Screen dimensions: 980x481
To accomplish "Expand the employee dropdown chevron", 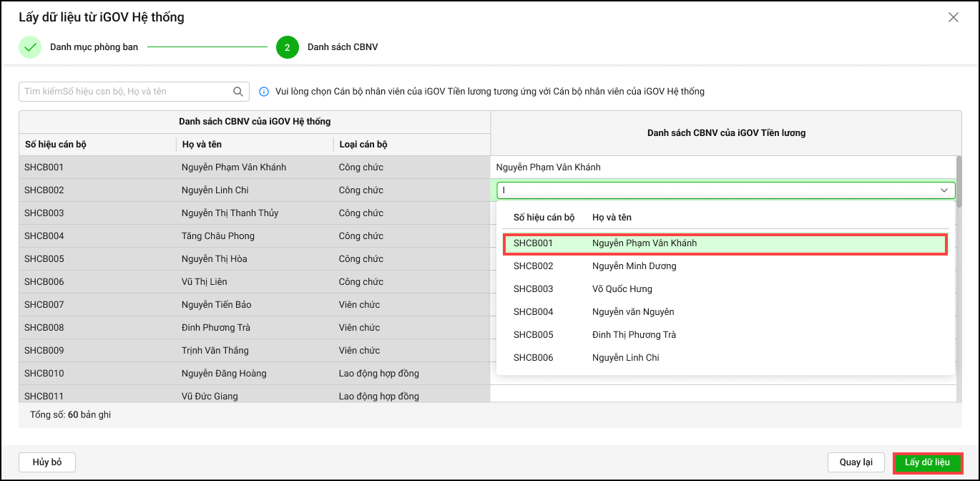I will (x=944, y=190).
